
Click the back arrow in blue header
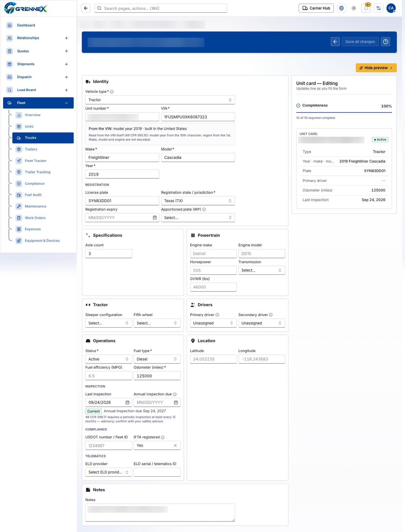click(x=335, y=42)
